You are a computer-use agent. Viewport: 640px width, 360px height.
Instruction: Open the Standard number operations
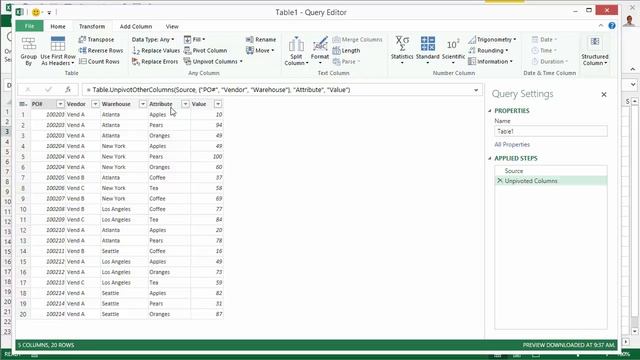(x=428, y=50)
